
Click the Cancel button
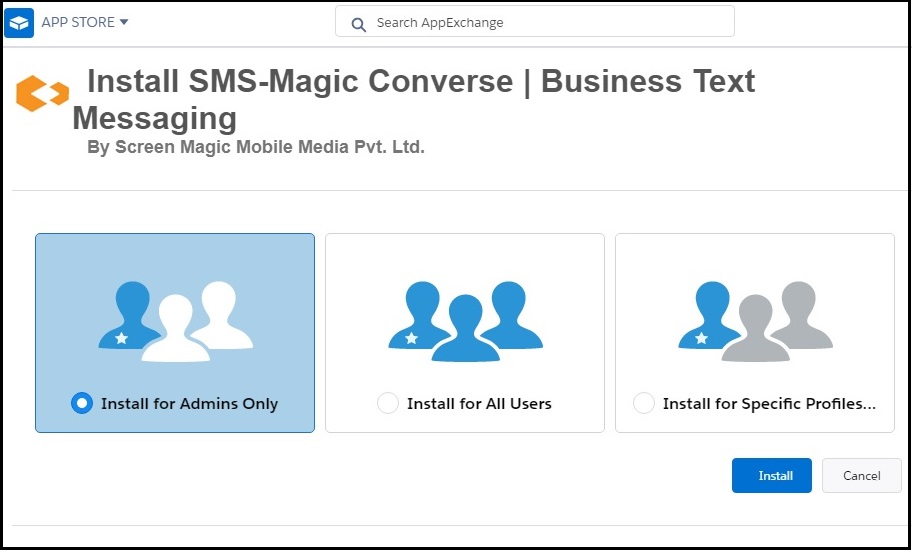pyautogui.click(x=861, y=476)
